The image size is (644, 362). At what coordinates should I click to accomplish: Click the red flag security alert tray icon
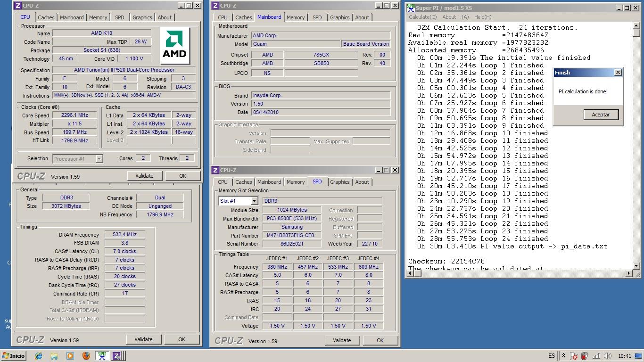[x=574, y=356]
